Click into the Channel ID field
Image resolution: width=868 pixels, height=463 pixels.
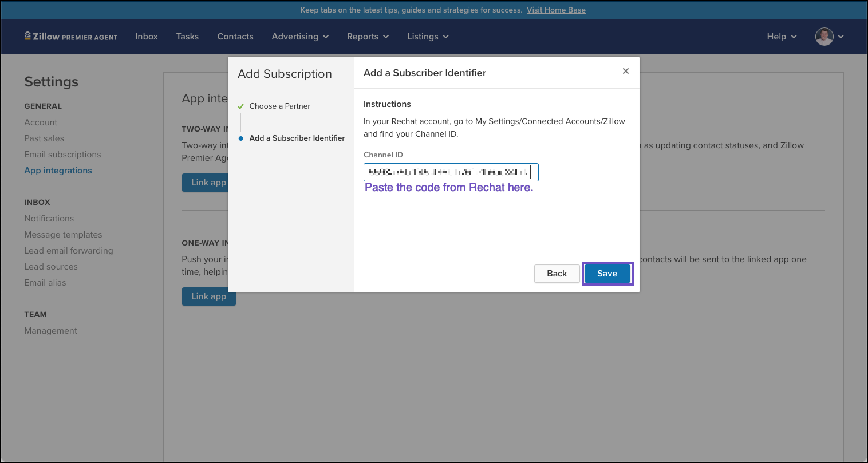point(451,172)
